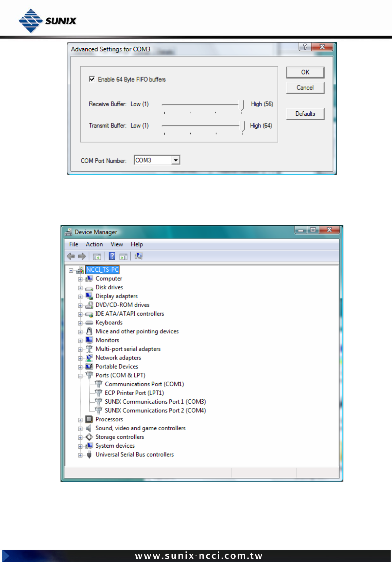This screenshot has width=392, height=562.
Task: Click the Network adapters category icon
Action: point(89,358)
